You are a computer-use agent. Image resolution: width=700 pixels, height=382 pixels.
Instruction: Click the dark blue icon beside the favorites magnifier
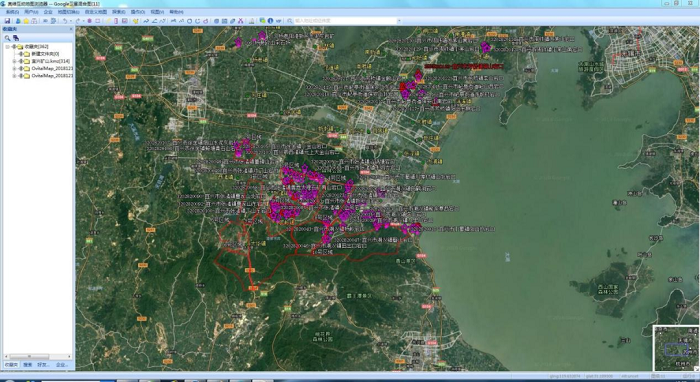point(16,38)
